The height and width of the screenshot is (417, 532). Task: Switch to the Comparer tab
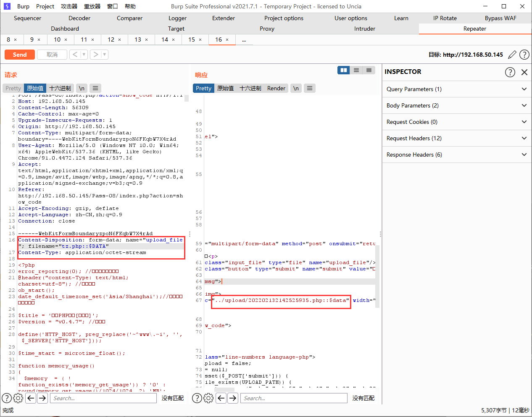(x=129, y=18)
